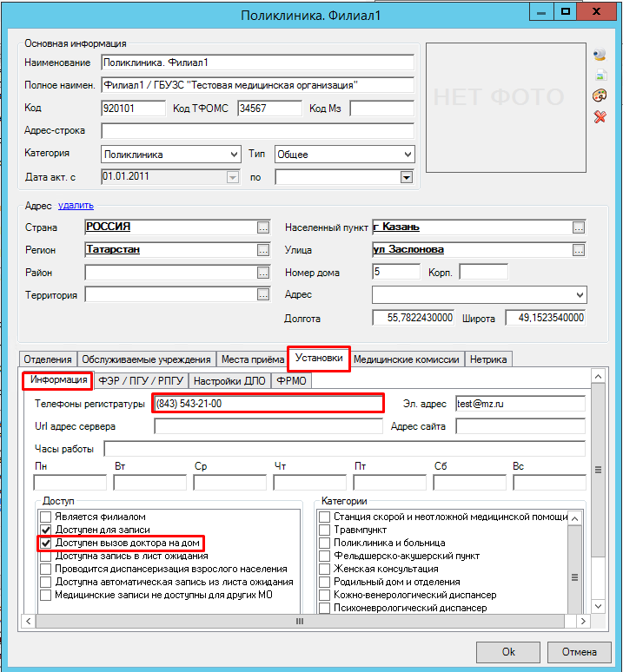This screenshot has height=672, width=623.
Task: Uncheck Доступен вызов доктора на дом
Action: point(46,543)
